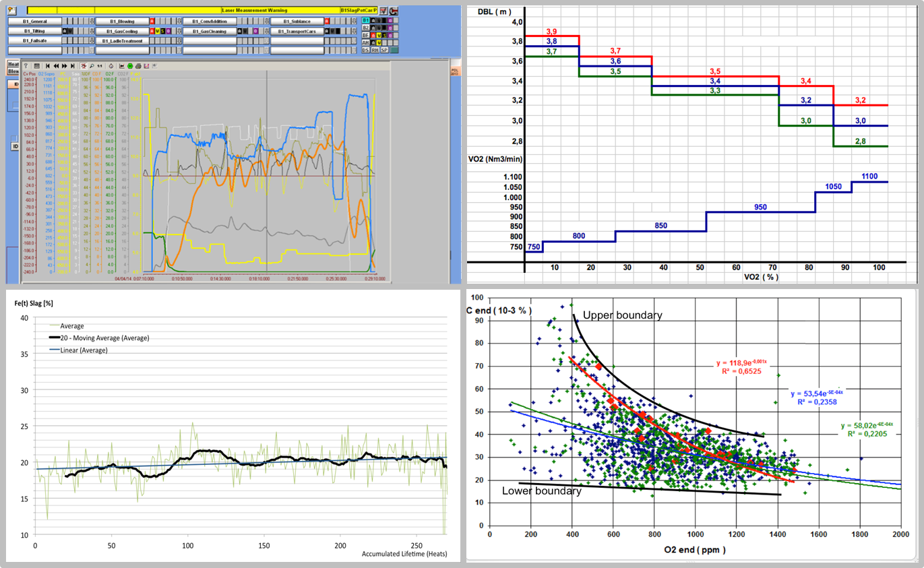
Task: Expand the down arrow beside B1_Tilting row
Action: point(92,31)
